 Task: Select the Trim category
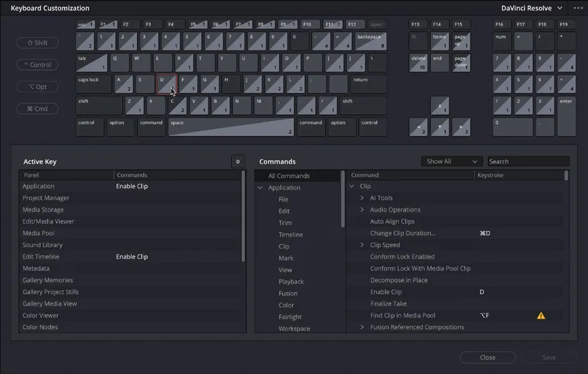click(285, 223)
